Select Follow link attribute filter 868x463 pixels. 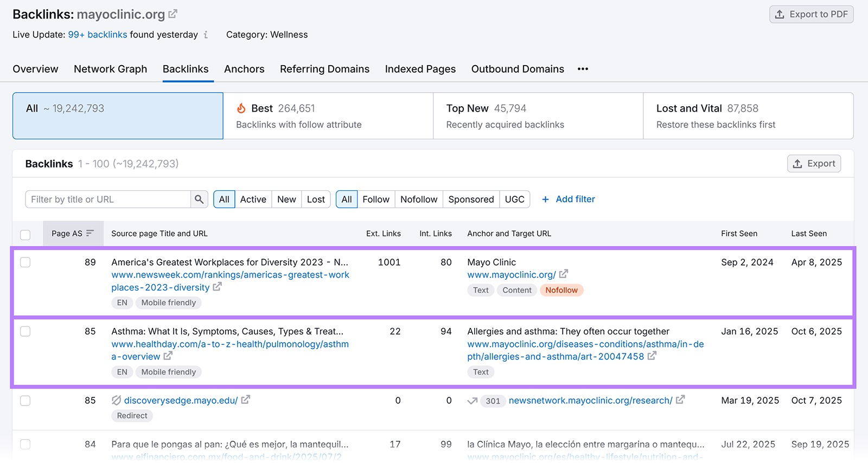pyautogui.click(x=376, y=200)
